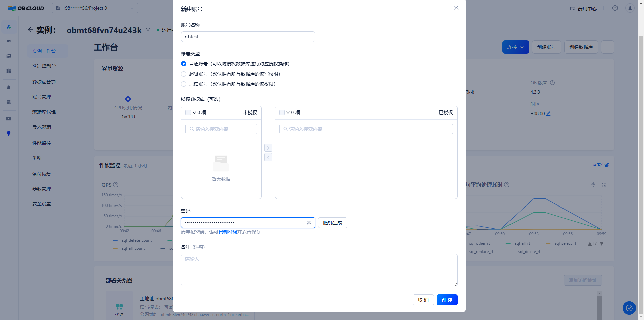Viewport: 644px width, 320px height.
Task: Check the select-all box for 已授权 list
Action: (282, 112)
